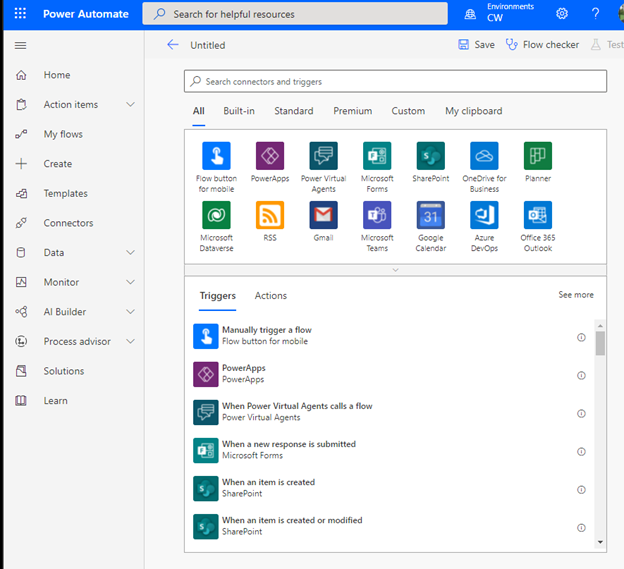
Task: Show info for the PowerApps trigger
Action: coord(581,375)
